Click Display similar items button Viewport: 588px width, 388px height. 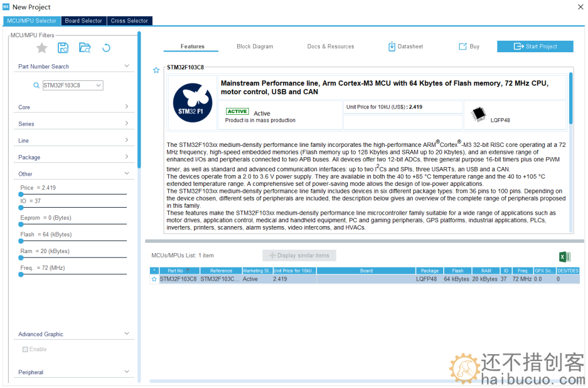pyautogui.click(x=299, y=255)
